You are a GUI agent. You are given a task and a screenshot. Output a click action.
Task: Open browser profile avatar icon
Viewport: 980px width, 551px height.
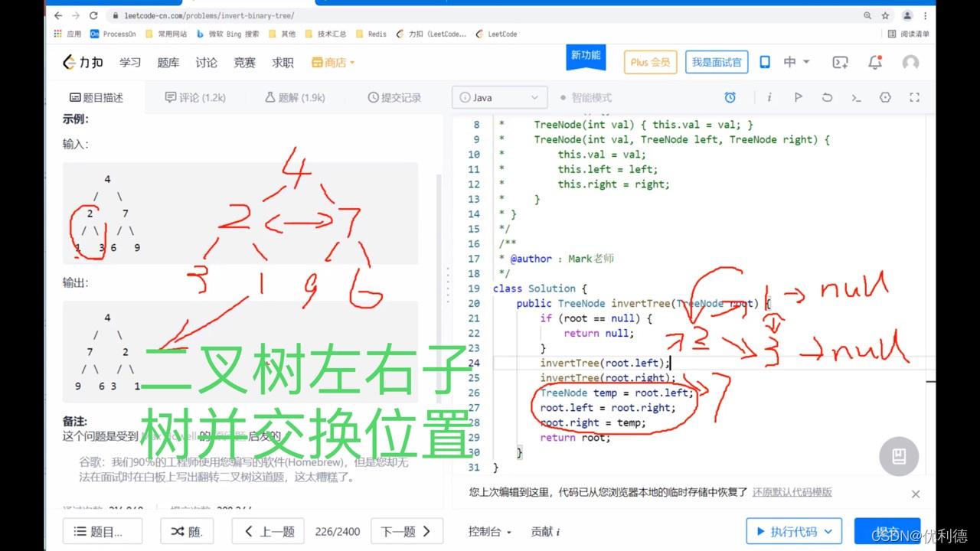click(x=907, y=15)
